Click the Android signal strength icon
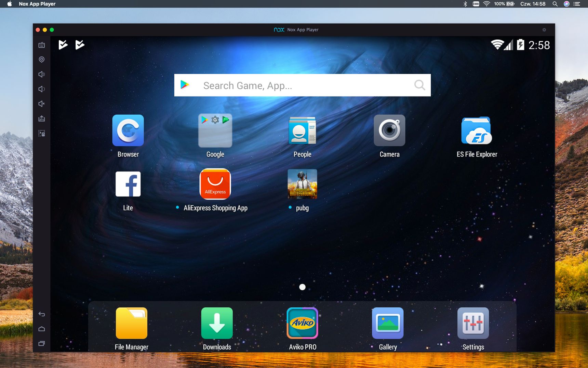This screenshot has width=588, height=368. 508,45
